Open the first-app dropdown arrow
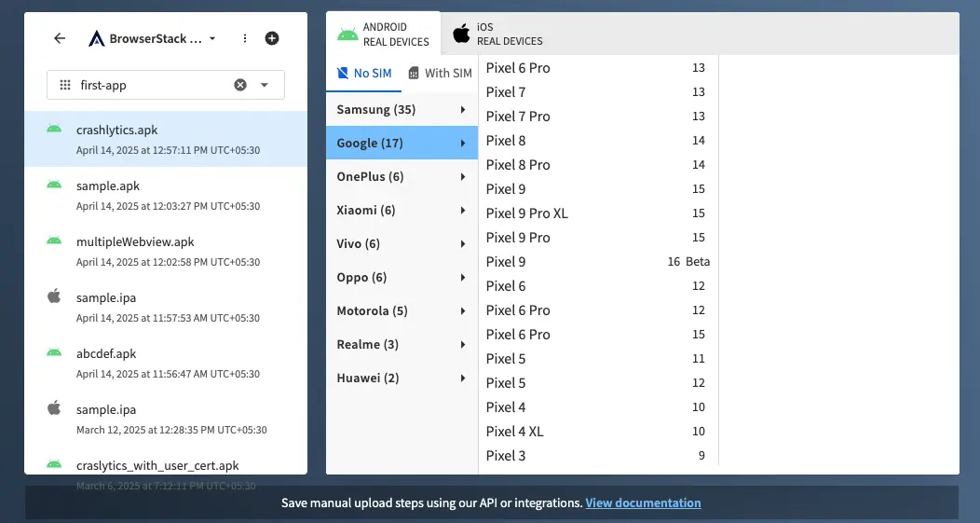Image resolution: width=980 pixels, height=523 pixels. [265, 85]
